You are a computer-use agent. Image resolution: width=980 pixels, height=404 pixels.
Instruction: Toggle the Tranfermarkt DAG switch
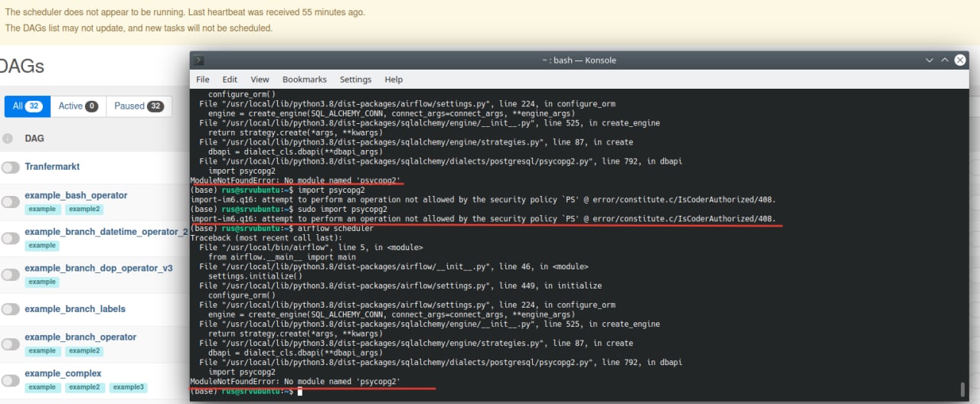(10, 168)
